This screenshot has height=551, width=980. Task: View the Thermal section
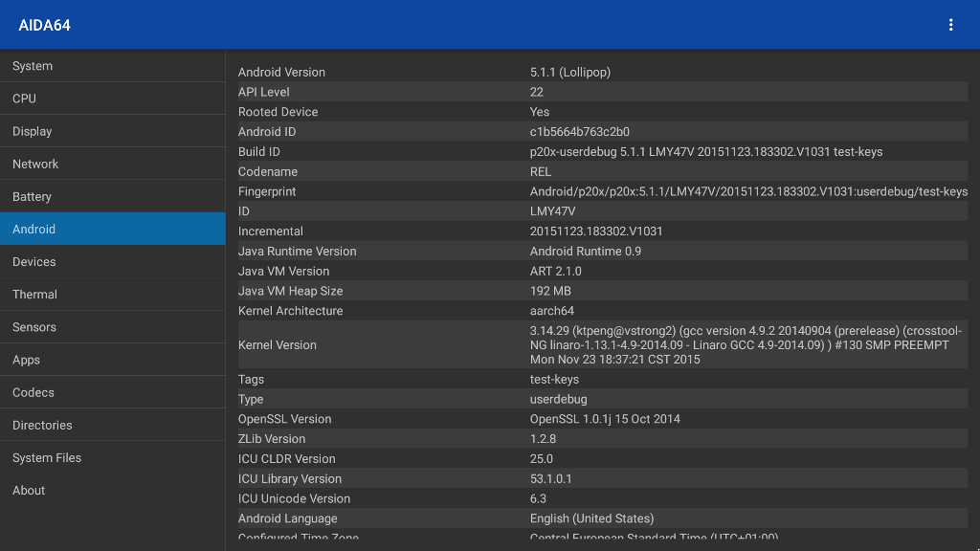coord(113,295)
